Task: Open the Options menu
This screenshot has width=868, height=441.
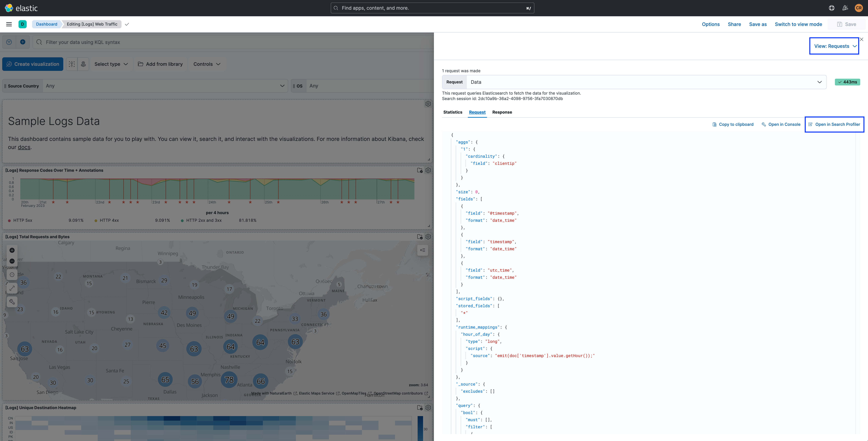Action: [x=711, y=24]
